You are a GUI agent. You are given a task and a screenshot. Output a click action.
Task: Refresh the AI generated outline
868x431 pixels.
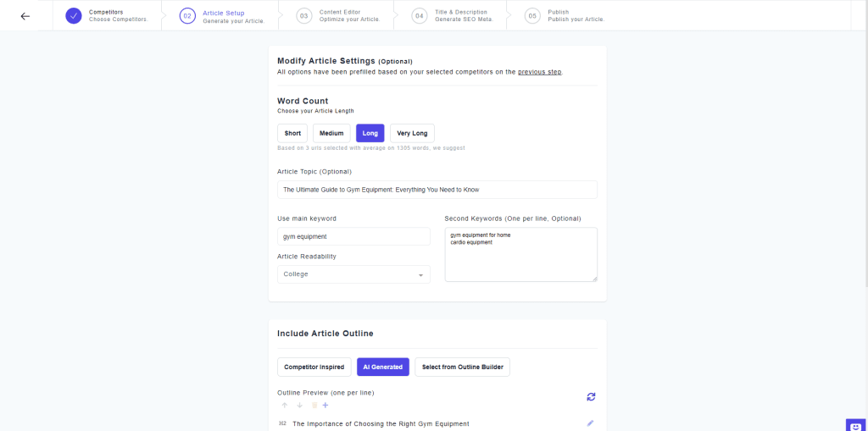pos(591,396)
